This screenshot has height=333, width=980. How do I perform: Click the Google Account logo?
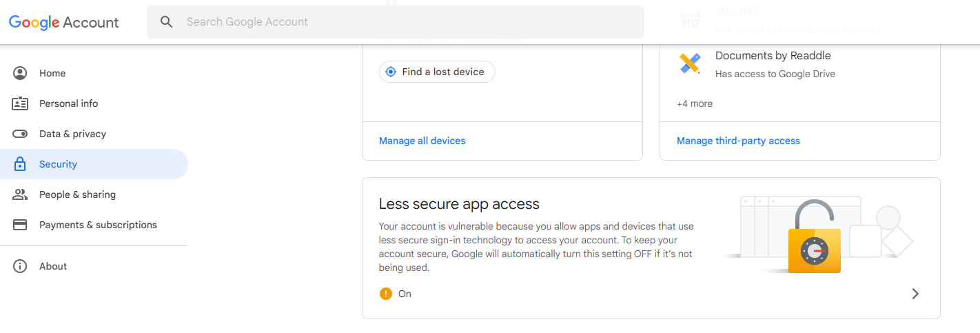point(64,22)
